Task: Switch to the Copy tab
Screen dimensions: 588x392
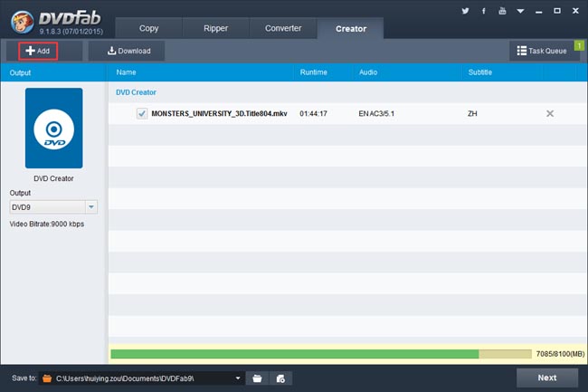Action: (149, 28)
